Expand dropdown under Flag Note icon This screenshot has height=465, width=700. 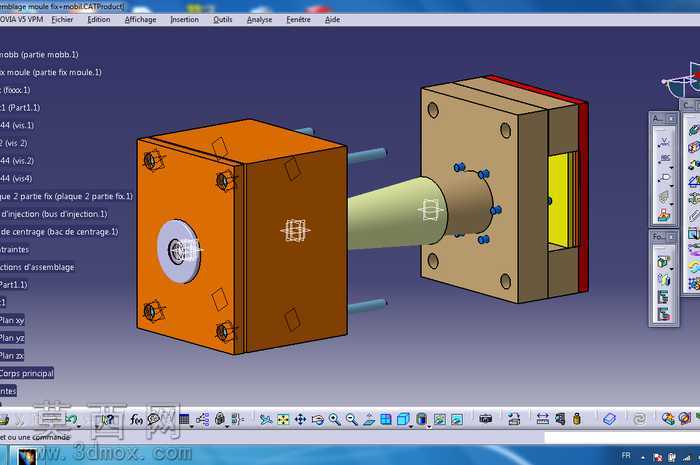coord(671,186)
